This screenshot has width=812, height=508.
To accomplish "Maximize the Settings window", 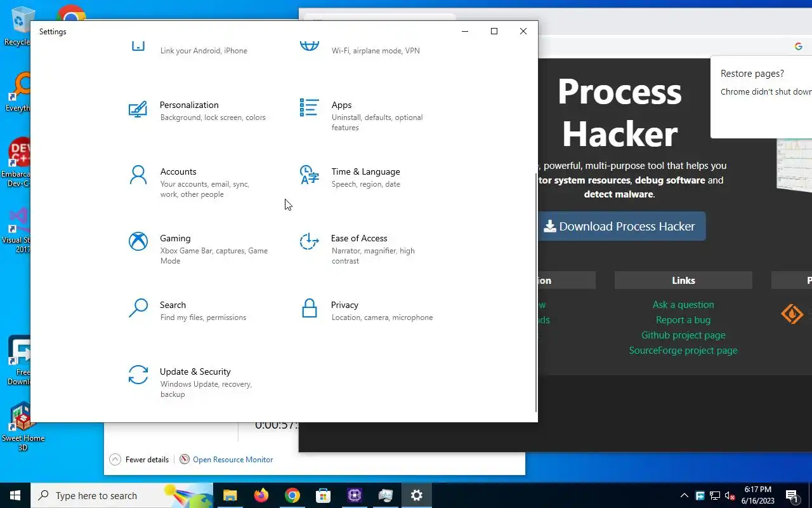I will (x=494, y=31).
